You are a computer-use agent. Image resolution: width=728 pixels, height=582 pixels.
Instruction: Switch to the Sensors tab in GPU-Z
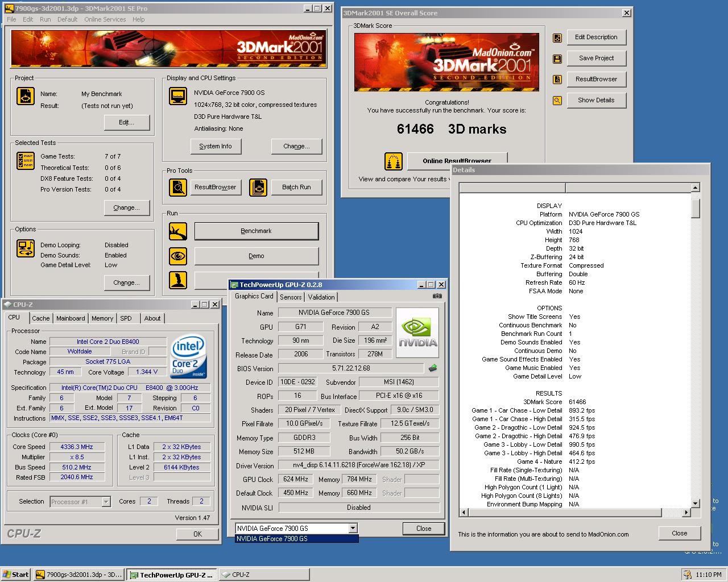291,297
